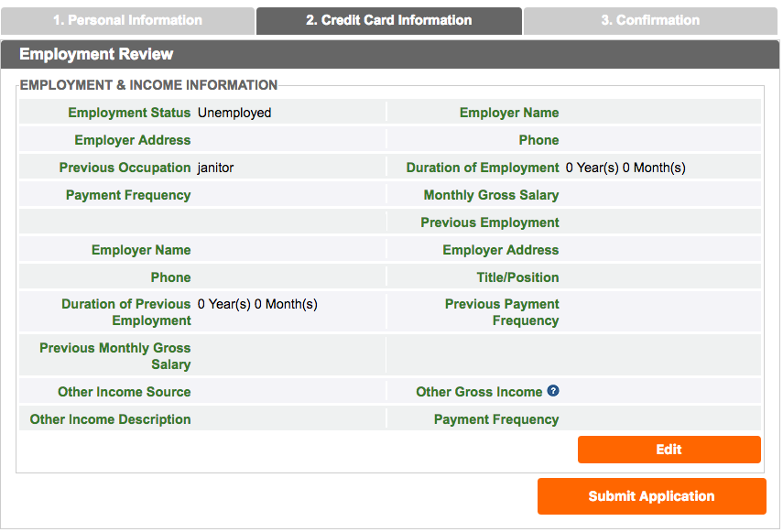Click the Edit button

tap(669, 450)
